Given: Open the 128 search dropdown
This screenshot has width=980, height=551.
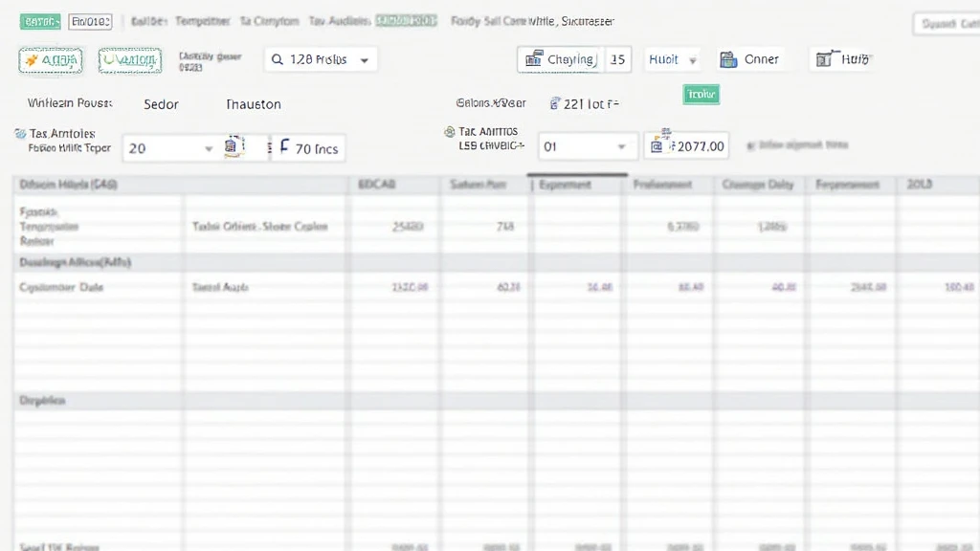Looking at the screenshot, I should click(364, 59).
